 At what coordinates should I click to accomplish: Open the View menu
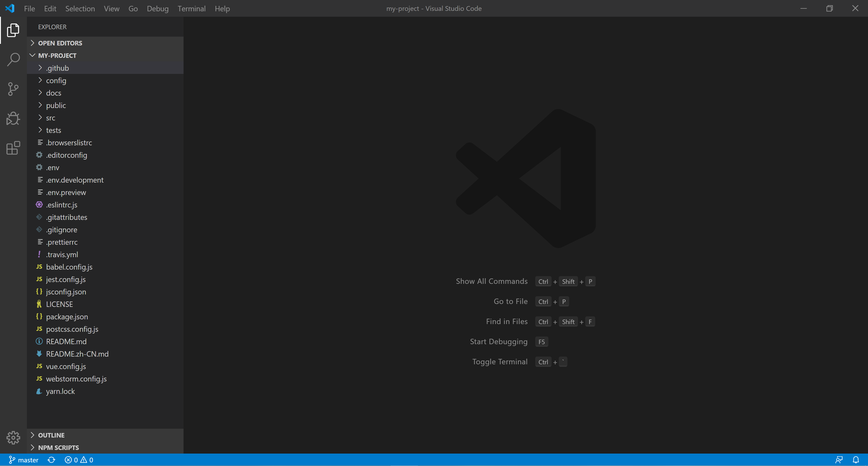(111, 8)
